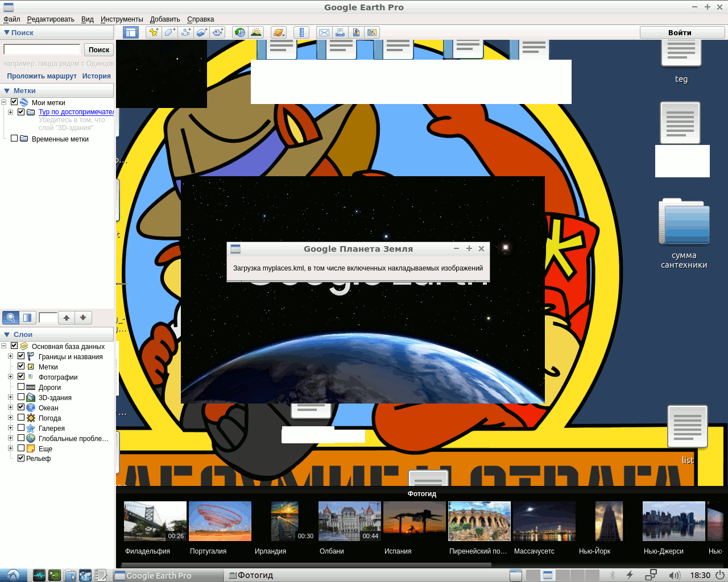
Task: Click the split-view icon beside the magnifier
Action: pos(27,318)
